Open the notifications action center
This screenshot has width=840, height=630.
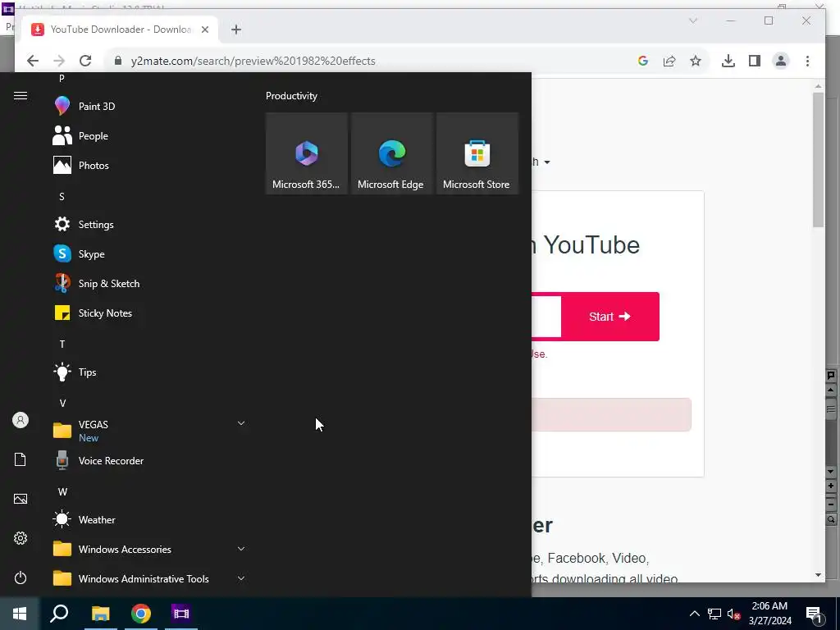coord(815,614)
